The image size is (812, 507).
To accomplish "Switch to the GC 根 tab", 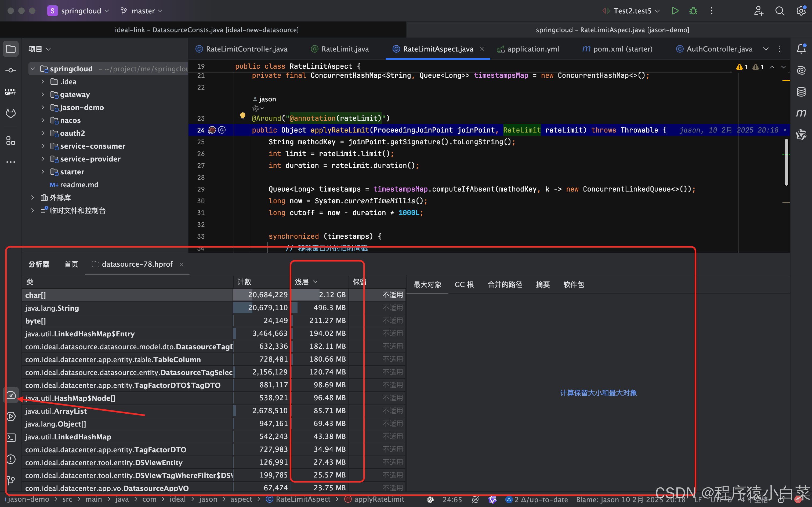I will pyautogui.click(x=464, y=284).
